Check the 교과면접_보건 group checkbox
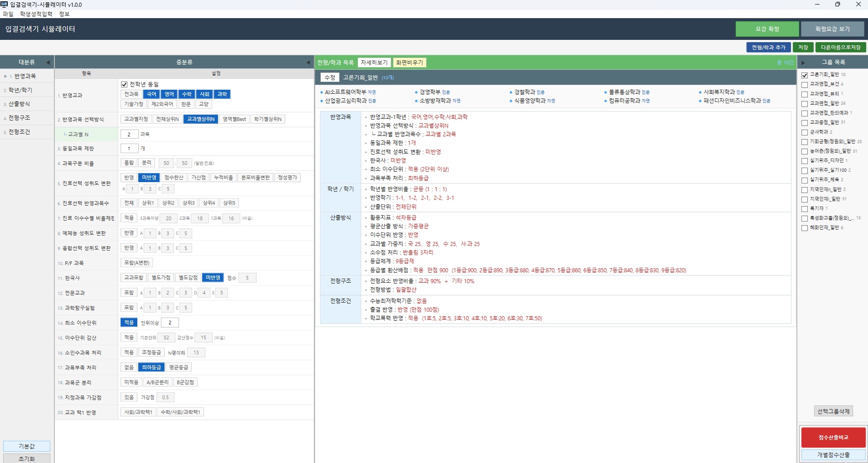The height and width of the screenshot is (463, 868). tap(805, 85)
